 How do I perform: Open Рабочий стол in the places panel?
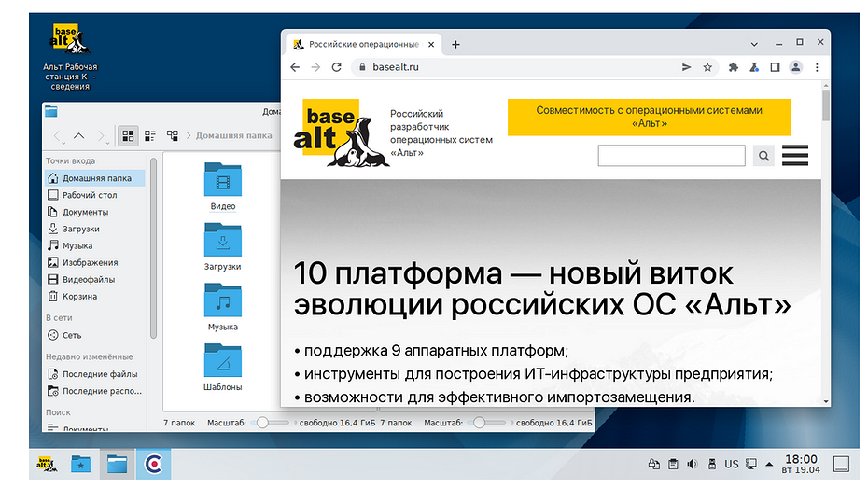point(94,195)
